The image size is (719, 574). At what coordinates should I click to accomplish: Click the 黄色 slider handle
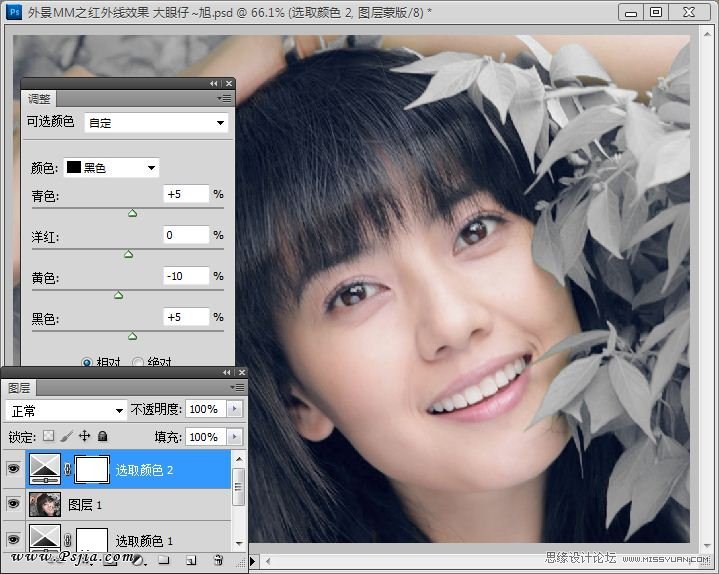(x=118, y=295)
